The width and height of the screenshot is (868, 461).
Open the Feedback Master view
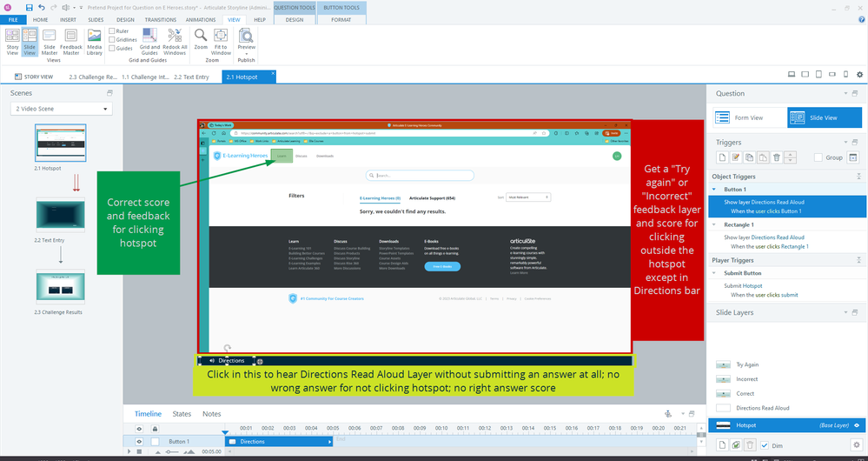click(x=71, y=42)
